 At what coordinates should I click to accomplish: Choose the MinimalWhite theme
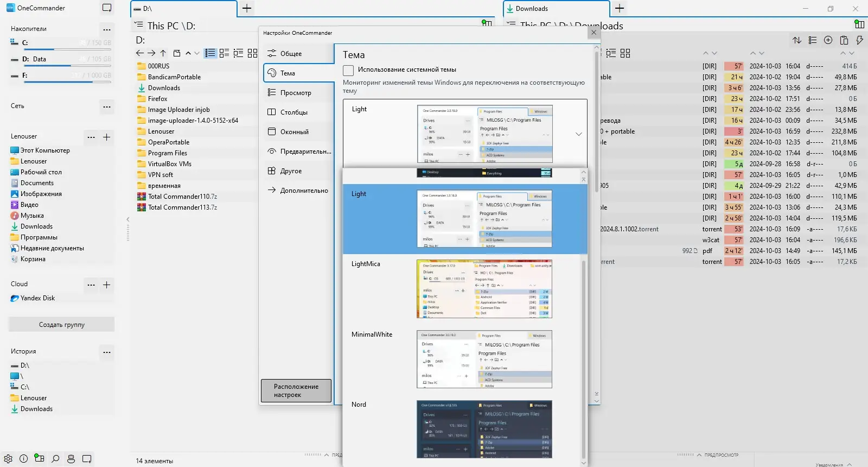click(461, 359)
